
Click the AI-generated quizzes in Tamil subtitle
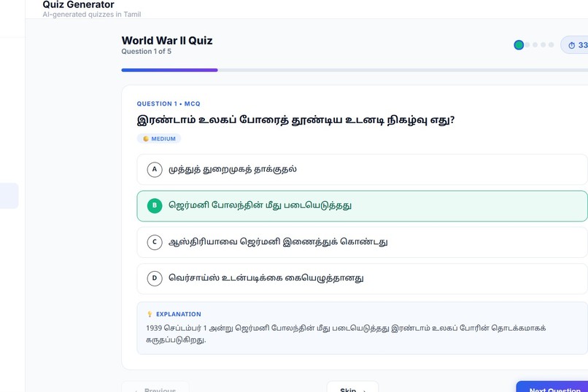click(92, 15)
